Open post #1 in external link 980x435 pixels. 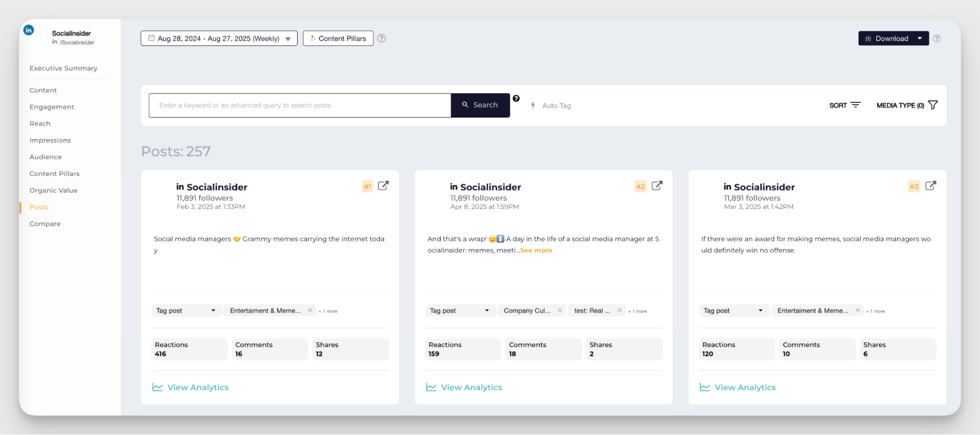383,186
